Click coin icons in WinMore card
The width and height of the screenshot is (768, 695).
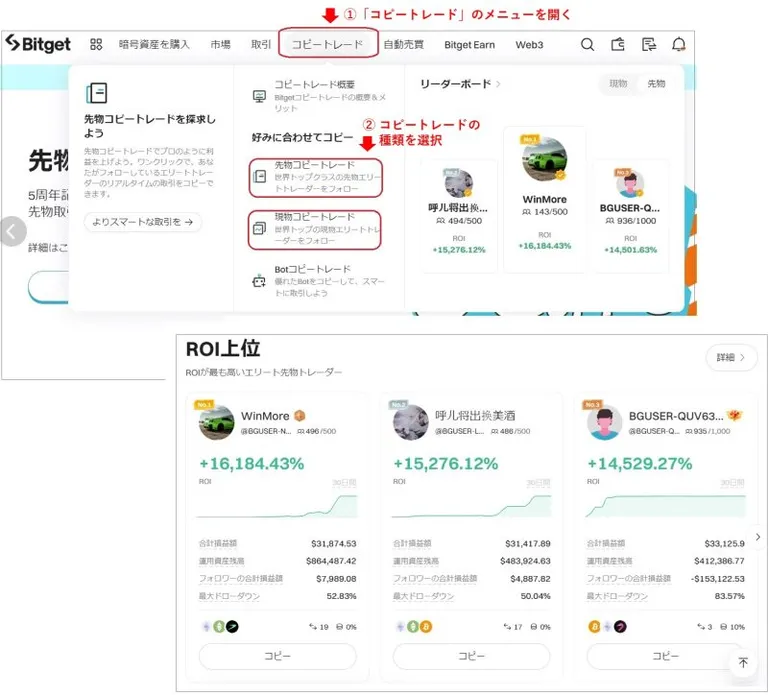point(220,626)
